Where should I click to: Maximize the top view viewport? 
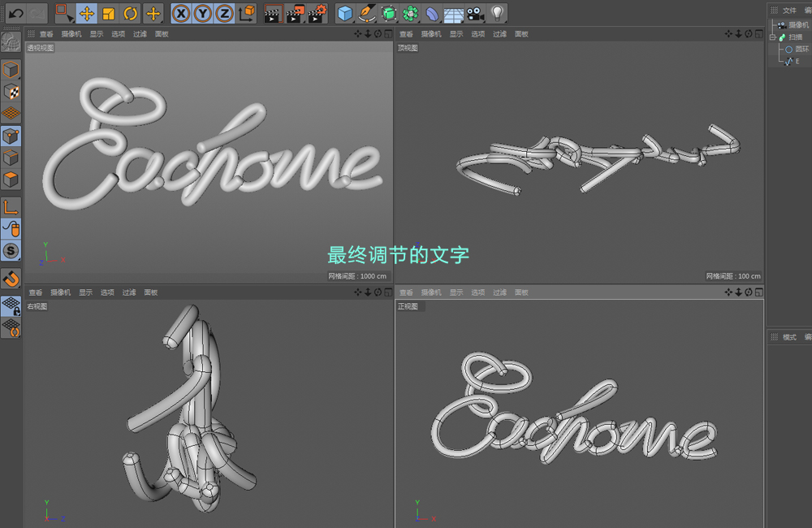[x=758, y=33]
